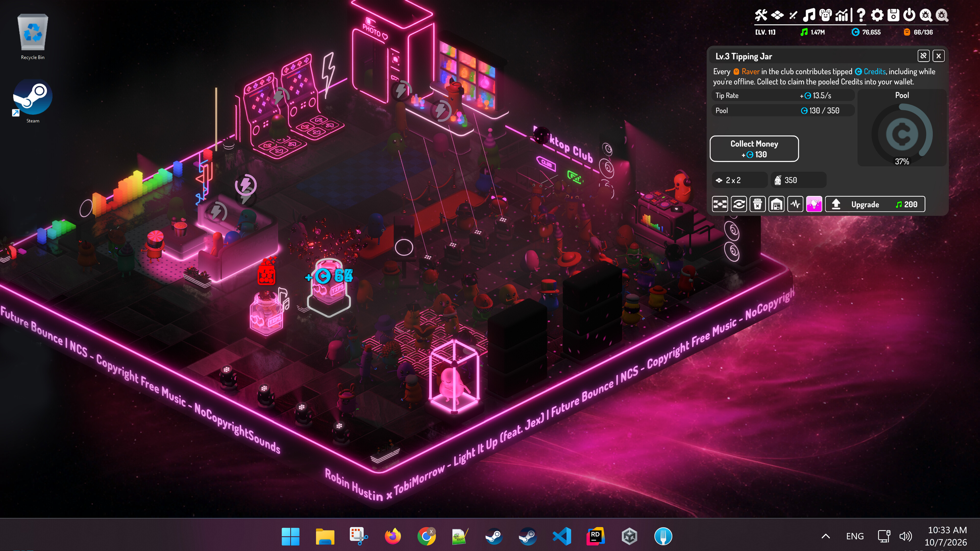Save the club with floppy disk icon

click(x=893, y=15)
